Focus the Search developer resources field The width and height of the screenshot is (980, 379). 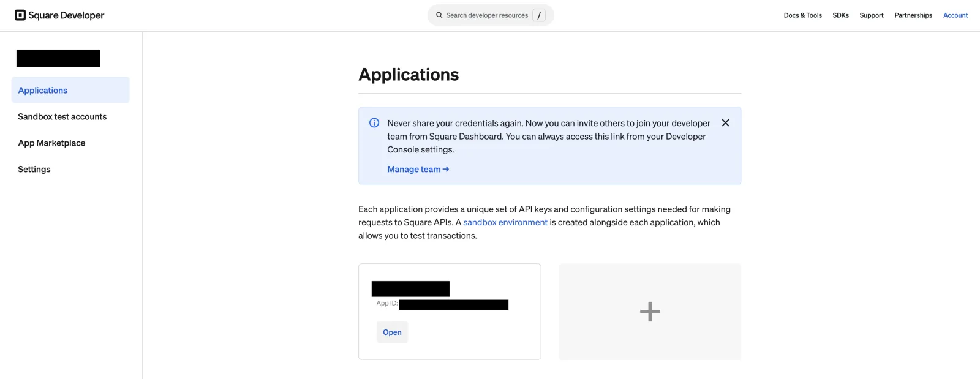[x=491, y=15]
